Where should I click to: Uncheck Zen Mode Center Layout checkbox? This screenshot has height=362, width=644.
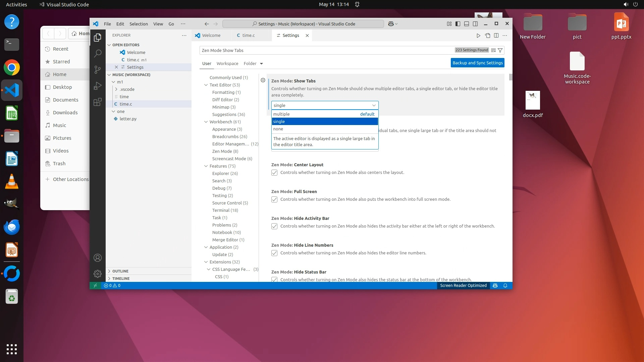click(274, 173)
